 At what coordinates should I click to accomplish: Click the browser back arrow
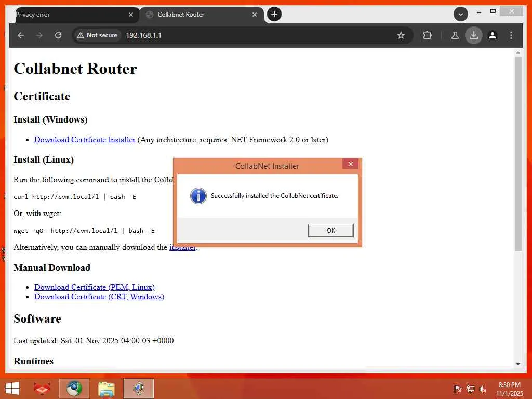21,35
